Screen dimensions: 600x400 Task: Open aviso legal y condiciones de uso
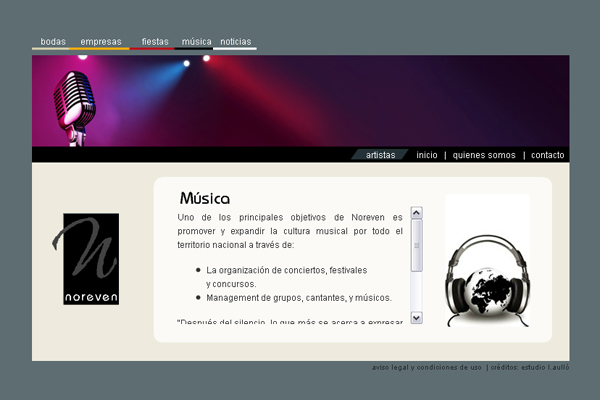click(427, 367)
